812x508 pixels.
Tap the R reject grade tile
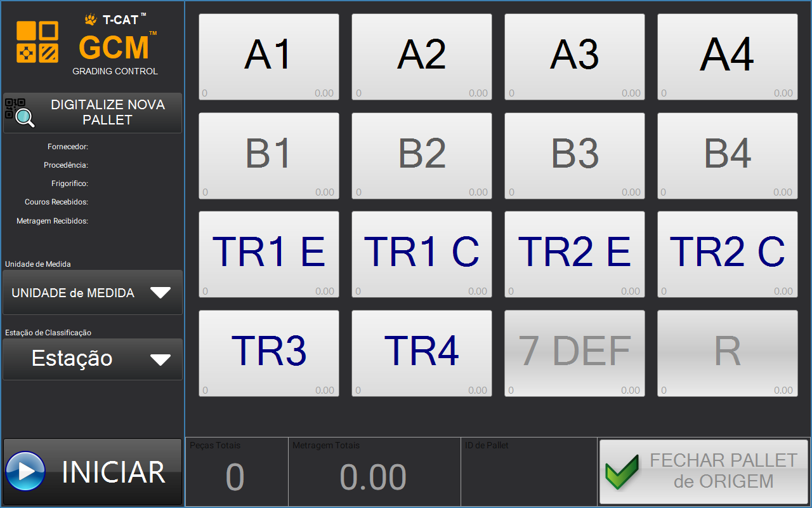(728, 354)
